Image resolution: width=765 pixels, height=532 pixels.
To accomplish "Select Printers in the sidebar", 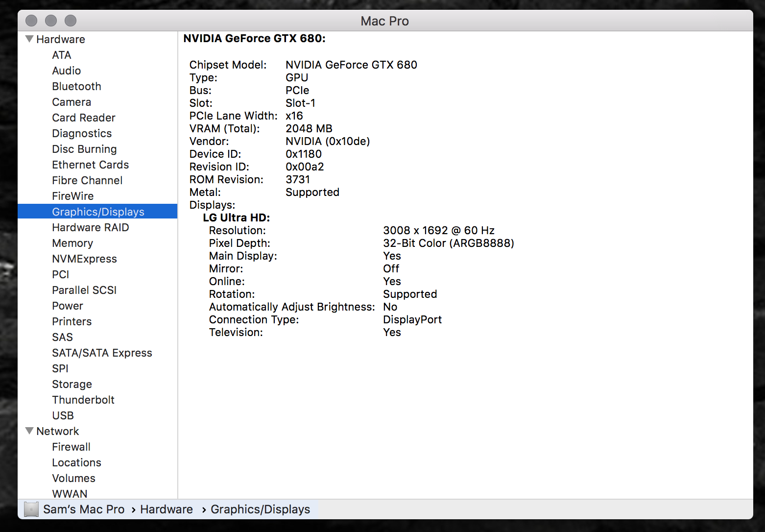I will (72, 321).
